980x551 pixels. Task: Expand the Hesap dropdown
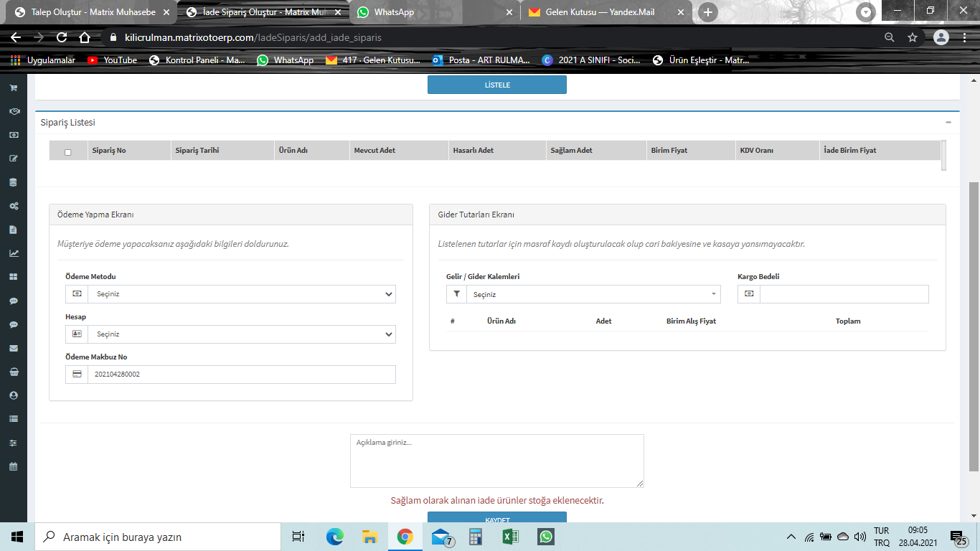click(241, 334)
